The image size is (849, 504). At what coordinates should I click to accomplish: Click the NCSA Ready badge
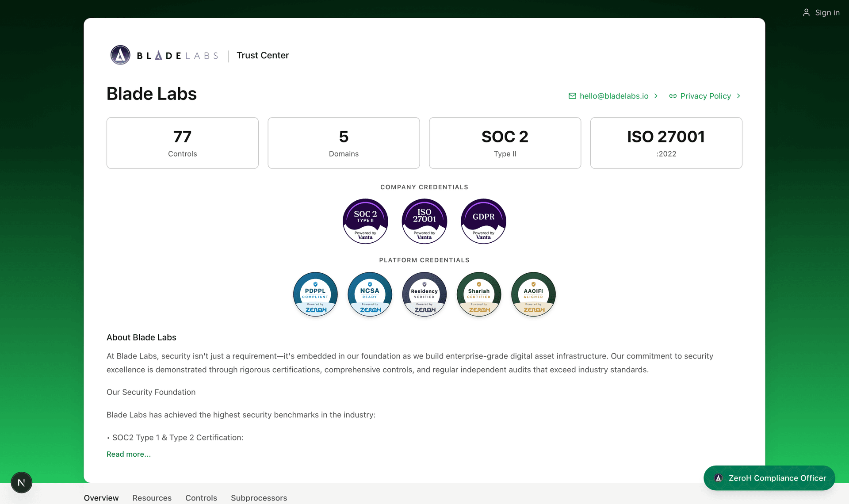pyautogui.click(x=370, y=294)
